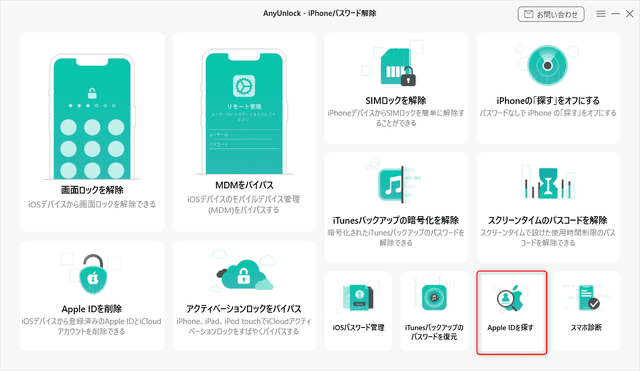This screenshot has height=371, width=640.
Task: Click the 暗号化されたiTunes description text
Action: tap(396, 238)
